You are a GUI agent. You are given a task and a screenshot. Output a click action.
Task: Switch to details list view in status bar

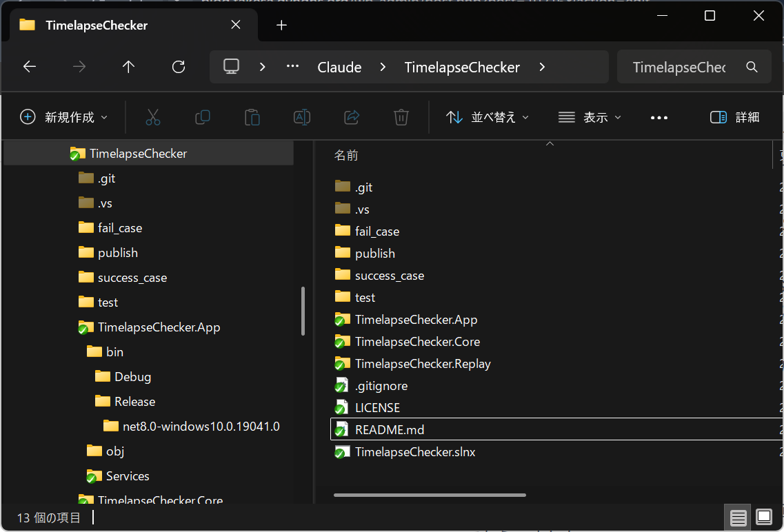tap(738, 518)
